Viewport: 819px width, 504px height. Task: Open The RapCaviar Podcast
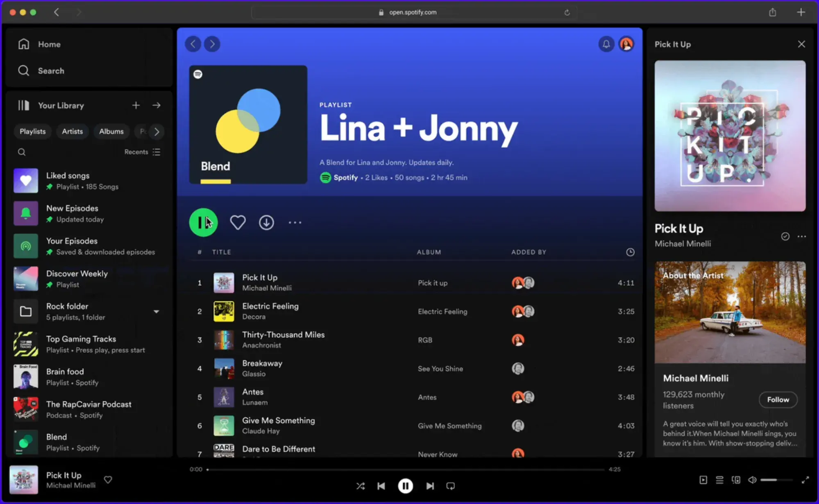tap(89, 409)
